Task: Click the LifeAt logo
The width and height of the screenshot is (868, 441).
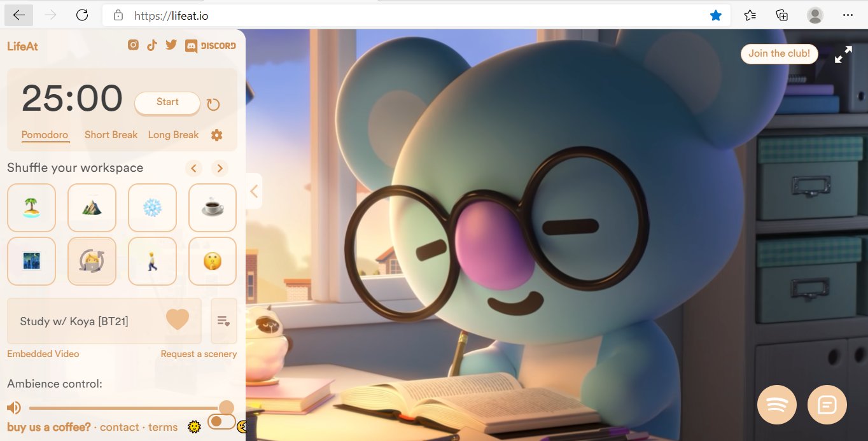Action: pos(23,46)
